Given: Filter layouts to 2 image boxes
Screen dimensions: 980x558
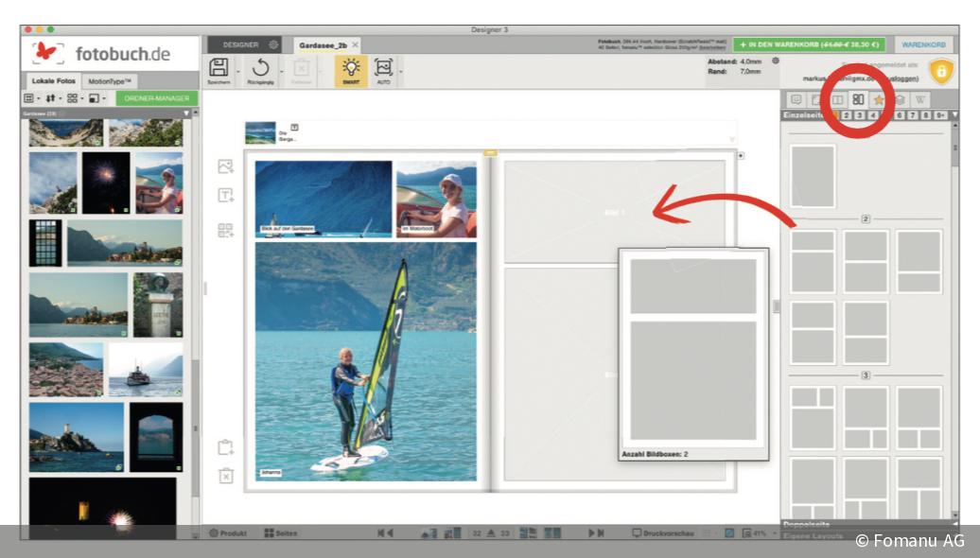Looking at the screenshot, I should (847, 115).
